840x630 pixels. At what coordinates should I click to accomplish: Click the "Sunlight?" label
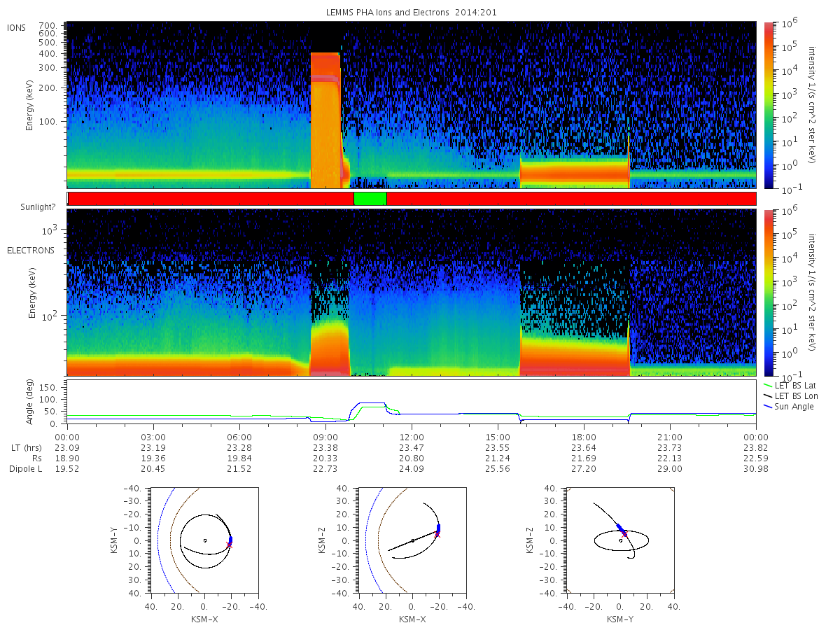(36, 208)
